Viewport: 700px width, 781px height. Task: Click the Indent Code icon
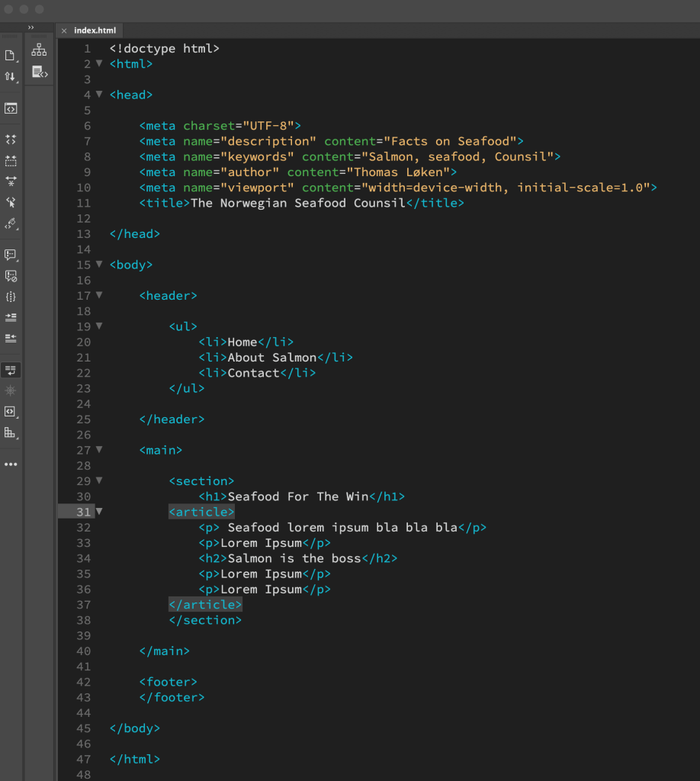coord(11,317)
